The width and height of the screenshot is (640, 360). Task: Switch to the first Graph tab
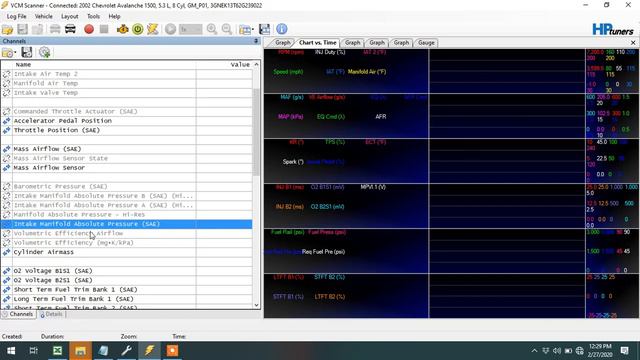click(x=282, y=42)
